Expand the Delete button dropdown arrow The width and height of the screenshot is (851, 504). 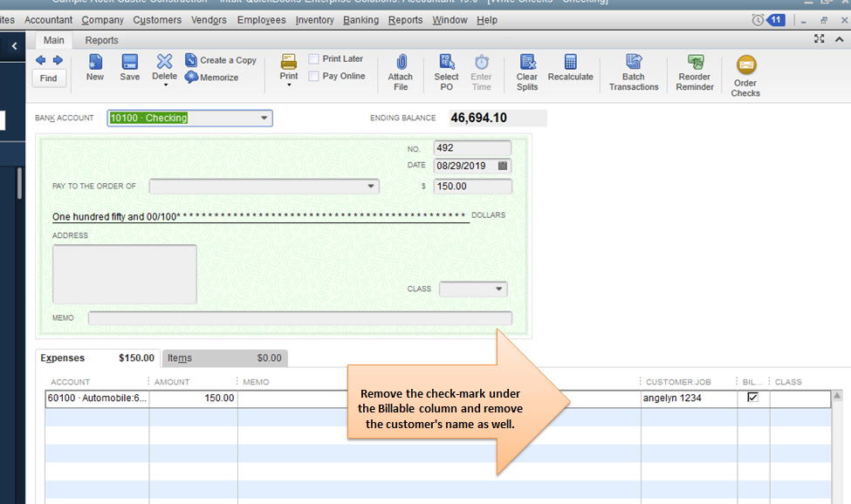point(166,85)
